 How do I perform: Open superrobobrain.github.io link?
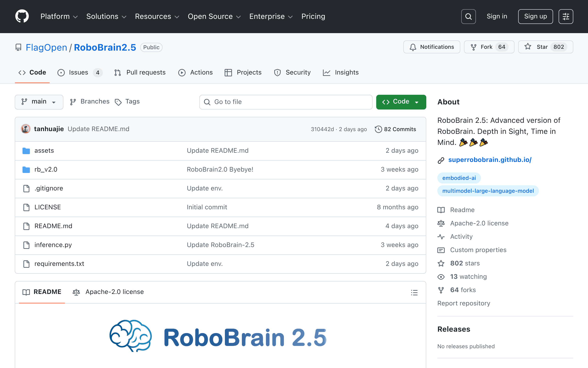(x=490, y=160)
